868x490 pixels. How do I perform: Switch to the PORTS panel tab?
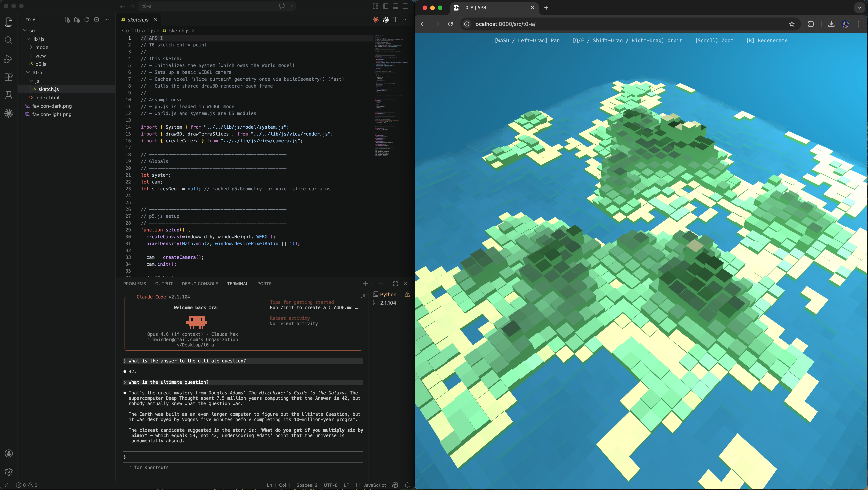(x=264, y=284)
